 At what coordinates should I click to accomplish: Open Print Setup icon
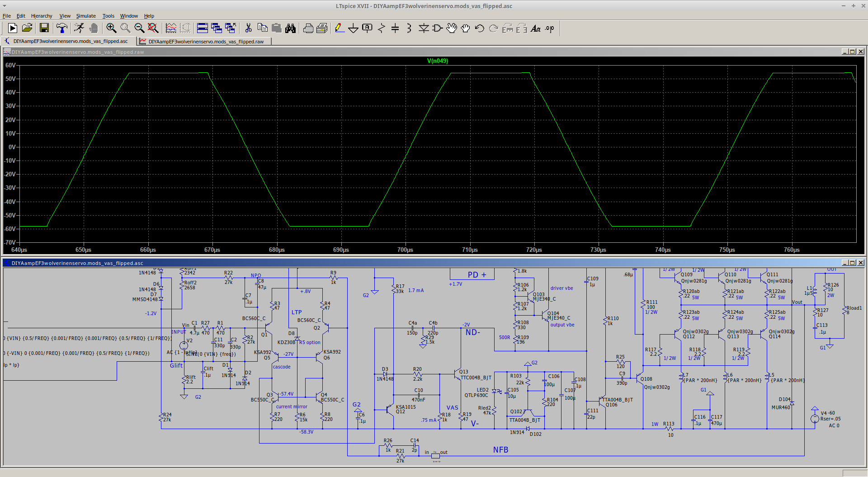click(322, 28)
